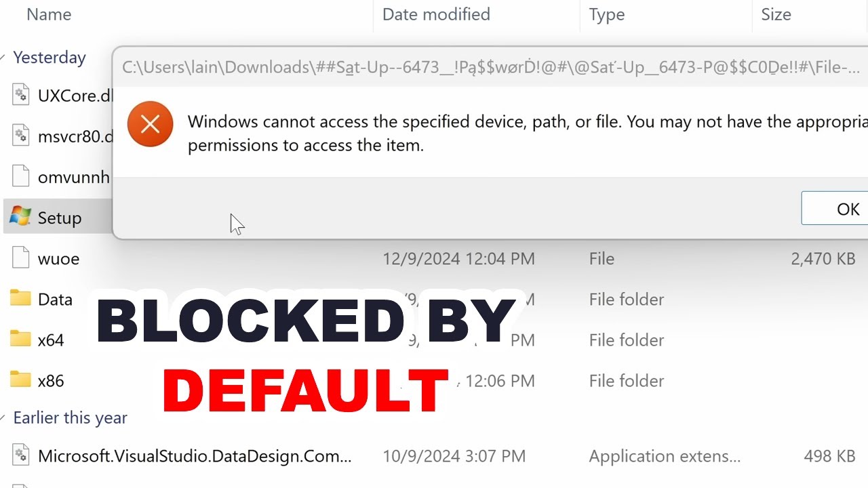The image size is (868, 488).
Task: Click the UXCore DLL file icon
Action: coord(21,96)
